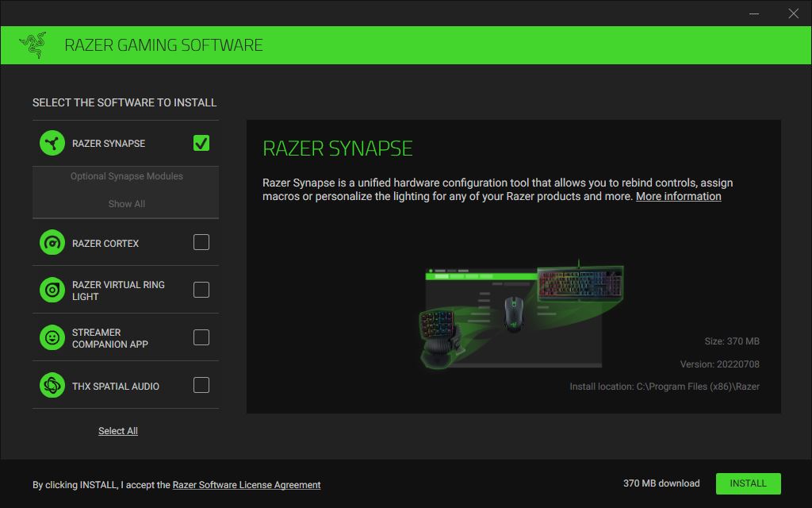Viewport: 812px width, 508px height.
Task: Click the Install location path text
Action: point(665,387)
